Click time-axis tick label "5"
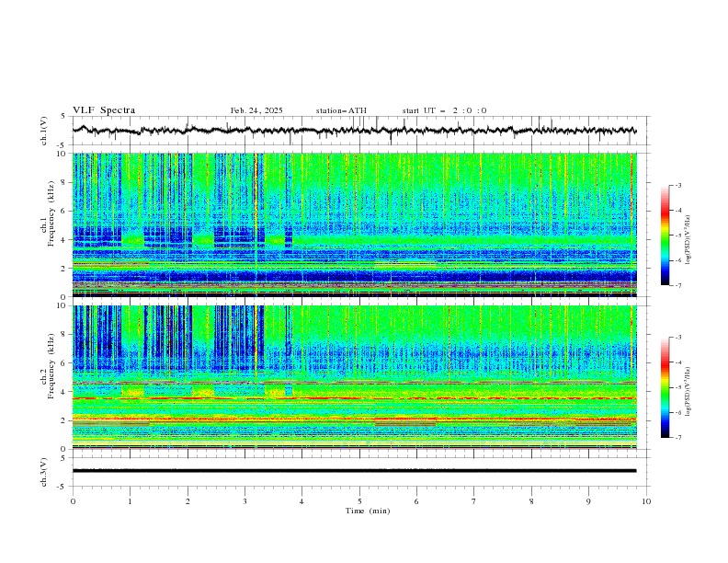This screenshot has height=563, width=728. (x=359, y=501)
